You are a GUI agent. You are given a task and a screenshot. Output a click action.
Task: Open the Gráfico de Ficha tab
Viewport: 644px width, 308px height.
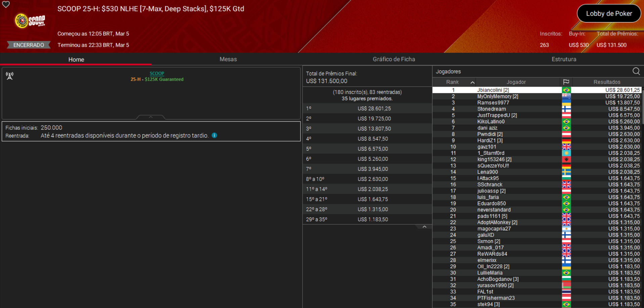pos(394,59)
